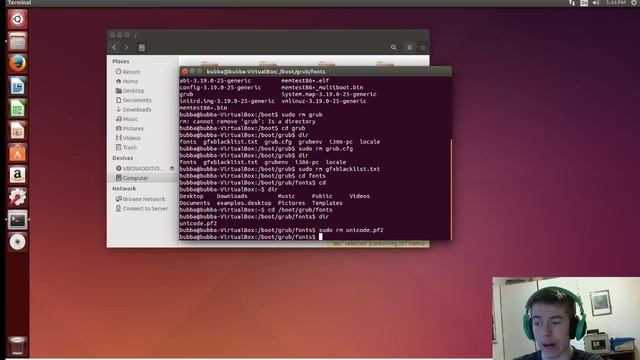Click 'sudo rm grub.cfg' command text
The image size is (640, 360).
pyautogui.click(x=326, y=149)
